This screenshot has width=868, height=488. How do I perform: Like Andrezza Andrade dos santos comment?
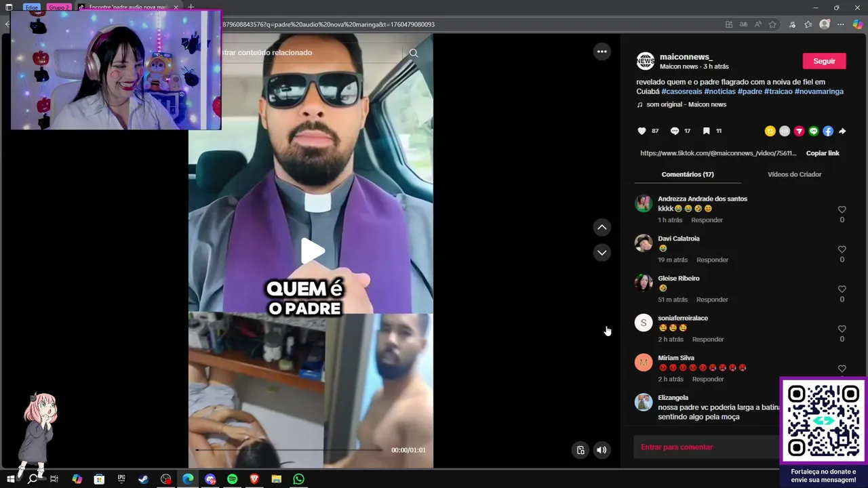[842, 210]
